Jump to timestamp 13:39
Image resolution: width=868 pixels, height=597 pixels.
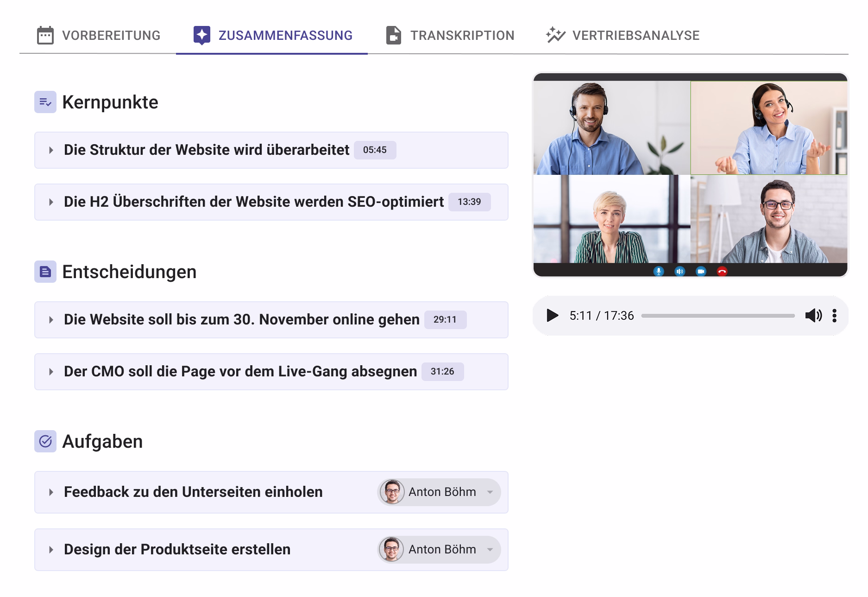point(469,202)
